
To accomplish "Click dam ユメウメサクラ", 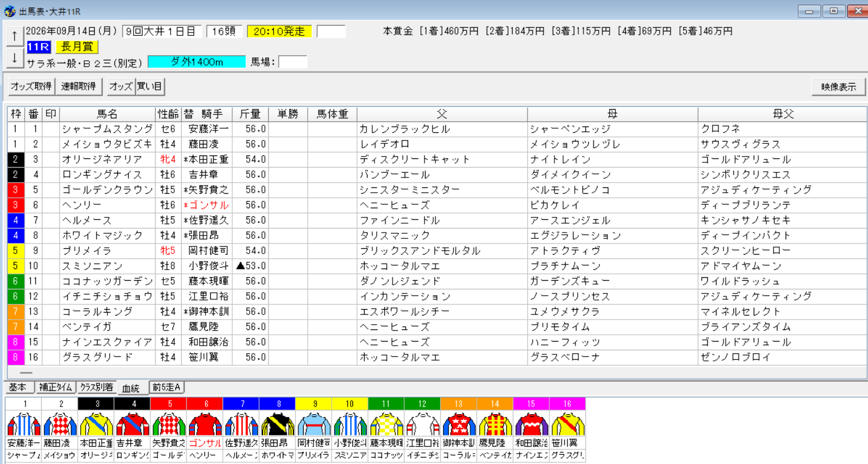I will pyautogui.click(x=565, y=311).
